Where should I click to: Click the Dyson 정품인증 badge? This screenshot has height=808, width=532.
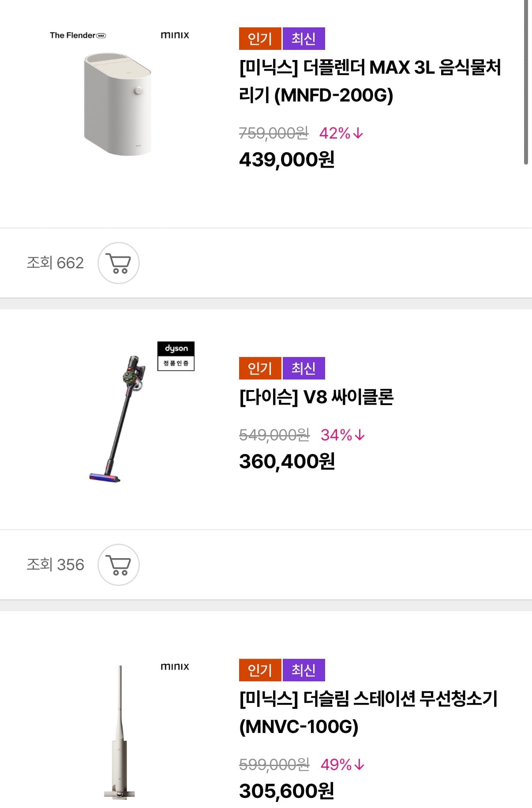tap(176, 356)
